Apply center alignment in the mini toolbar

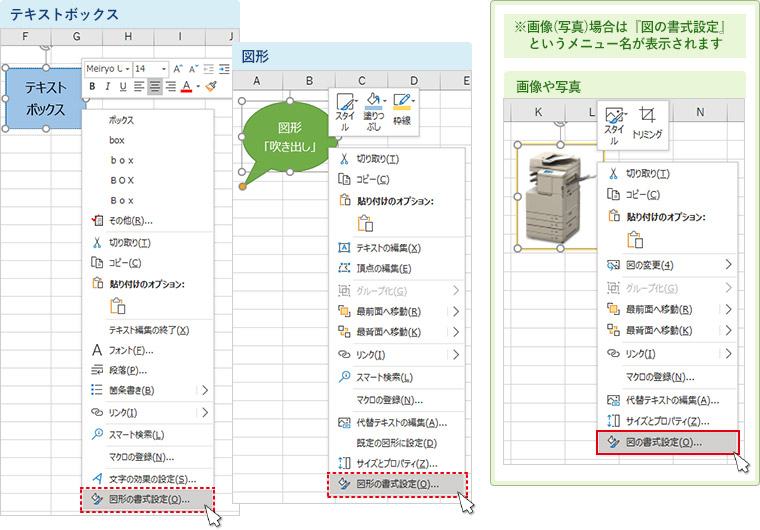[155, 87]
